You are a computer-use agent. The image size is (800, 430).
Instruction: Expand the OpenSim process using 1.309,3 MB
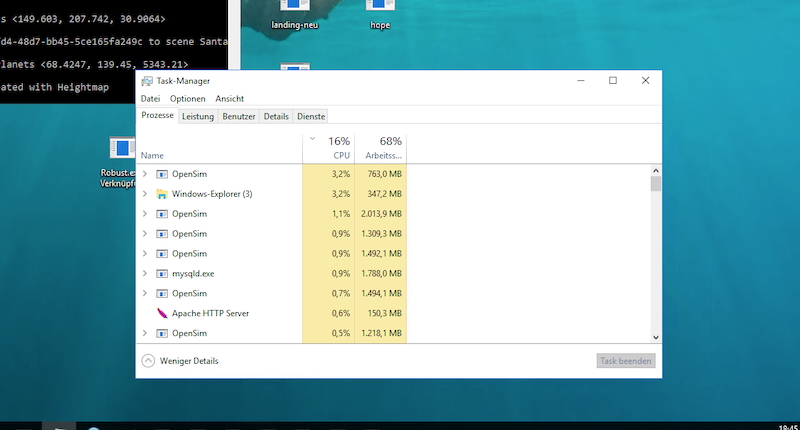[145, 234]
